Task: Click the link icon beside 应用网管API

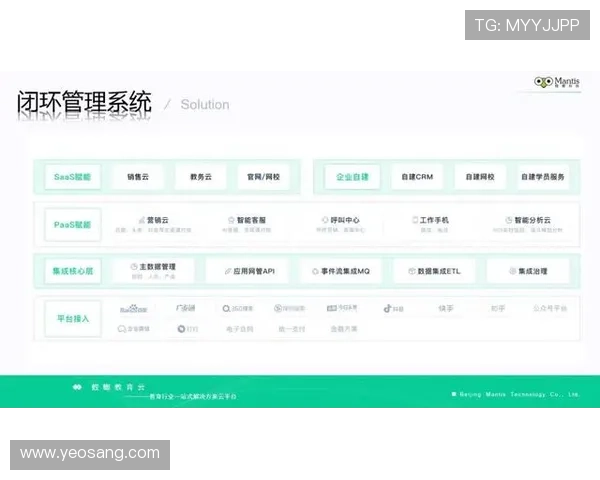Action: 228,271
